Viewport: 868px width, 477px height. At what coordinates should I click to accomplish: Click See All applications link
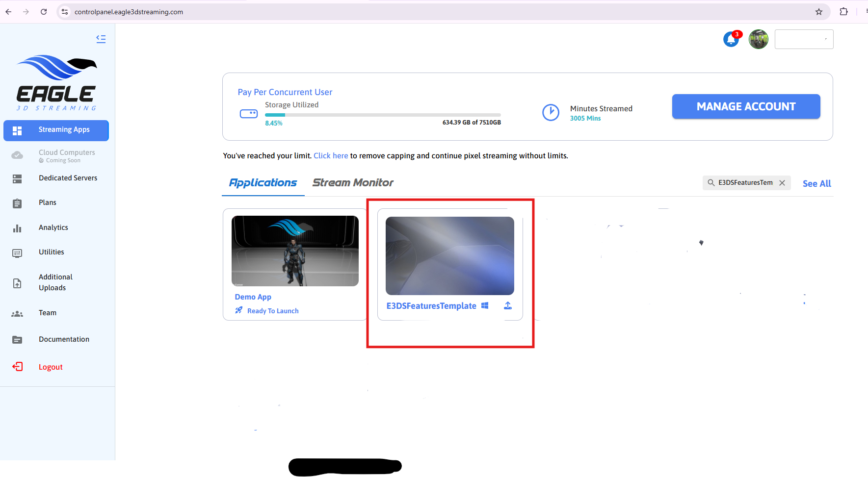point(816,184)
